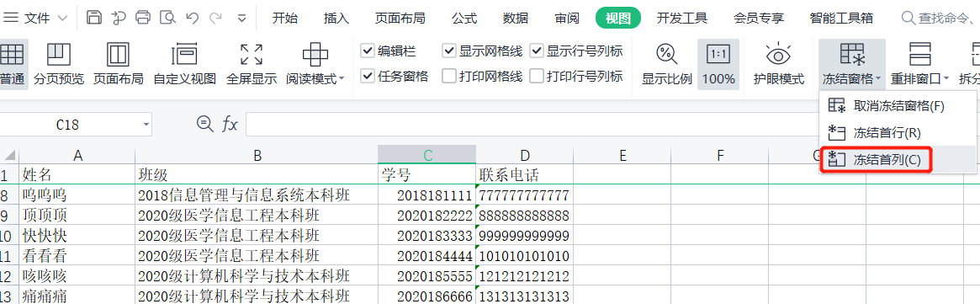
Task: Click the 姓名 header cell
Action: tap(77, 173)
